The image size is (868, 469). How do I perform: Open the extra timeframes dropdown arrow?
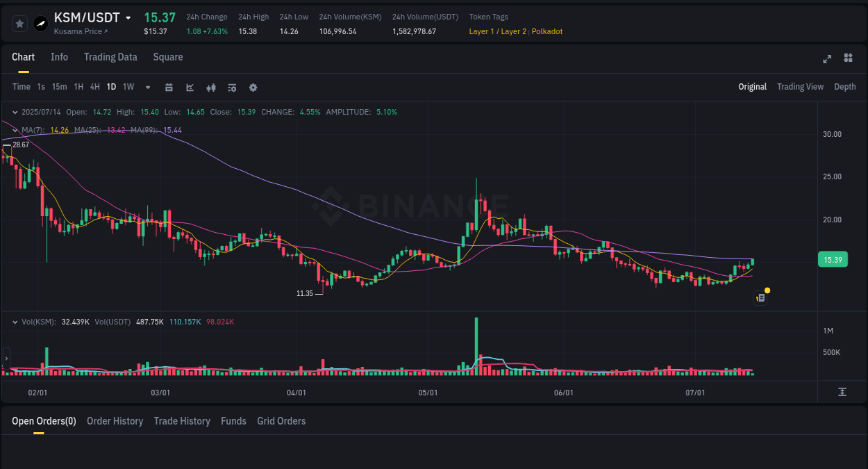pyautogui.click(x=147, y=87)
